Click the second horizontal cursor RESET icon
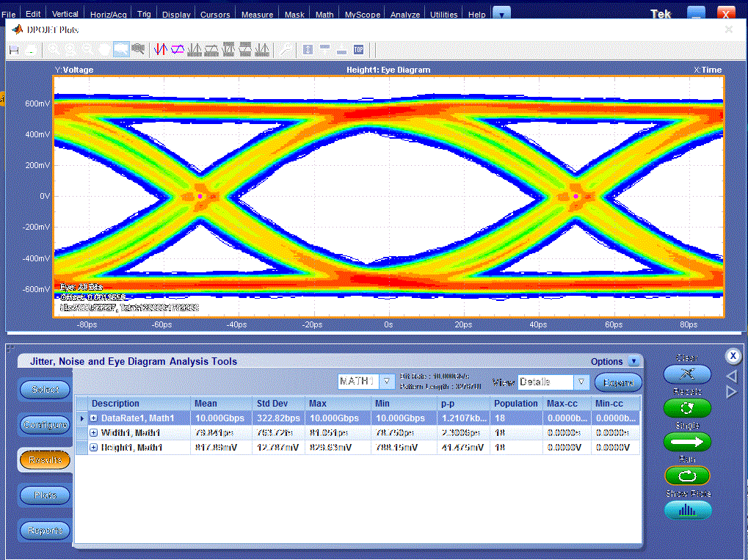The height and width of the screenshot is (560, 748). [x=211, y=50]
